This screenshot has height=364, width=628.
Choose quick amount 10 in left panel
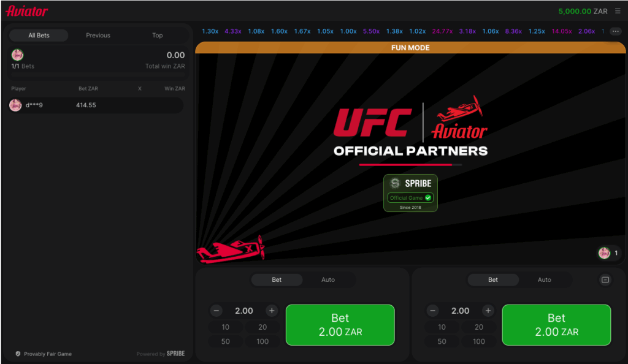click(226, 327)
